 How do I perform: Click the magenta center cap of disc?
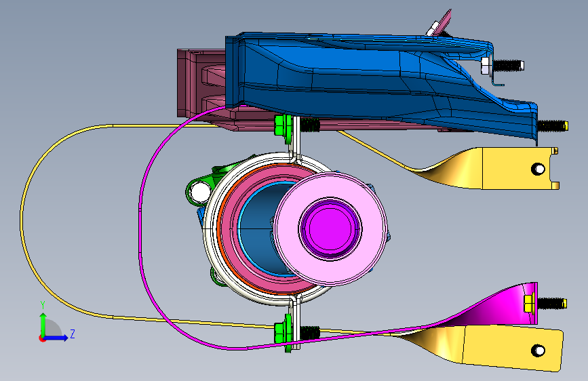click(x=330, y=228)
